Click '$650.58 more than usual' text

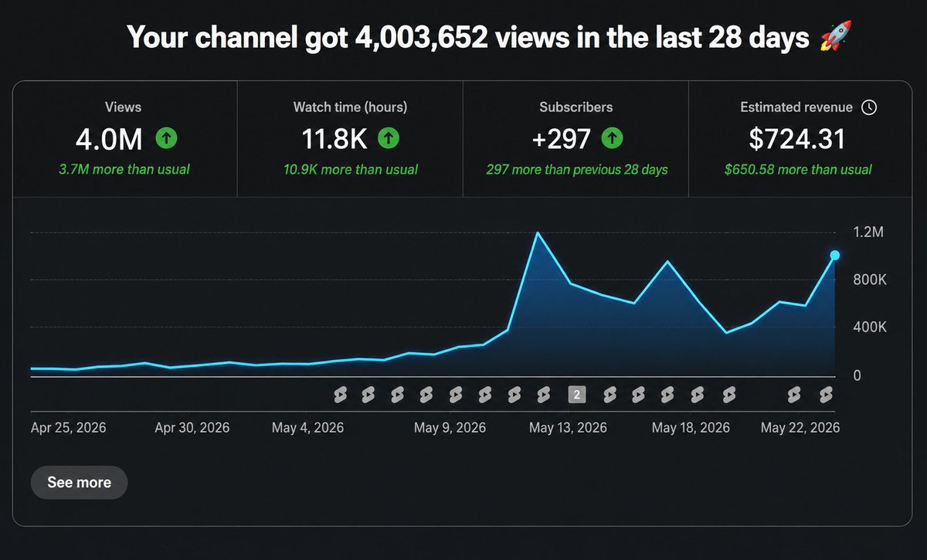[798, 169]
